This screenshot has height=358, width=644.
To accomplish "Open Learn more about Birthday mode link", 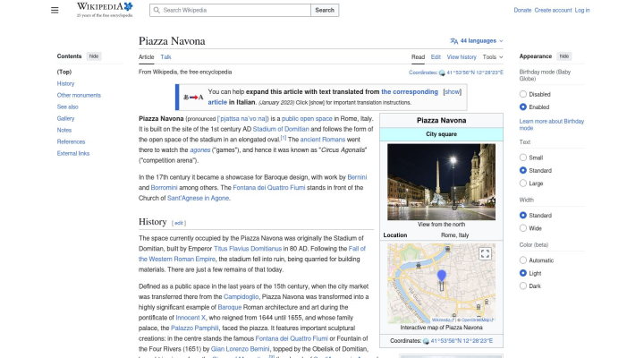I will click(x=551, y=124).
